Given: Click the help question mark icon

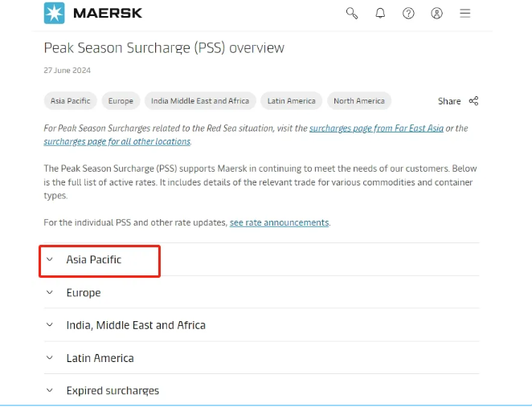Looking at the screenshot, I should (x=408, y=13).
